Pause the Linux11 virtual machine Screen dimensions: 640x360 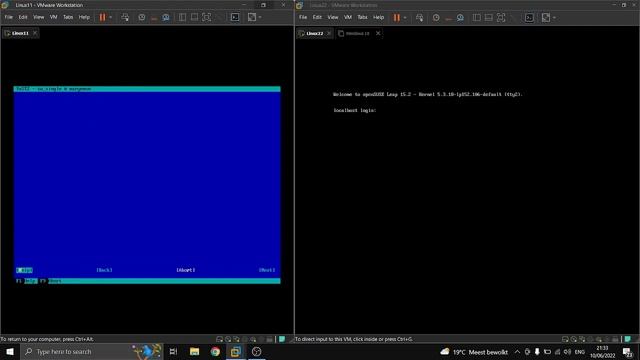[102, 17]
